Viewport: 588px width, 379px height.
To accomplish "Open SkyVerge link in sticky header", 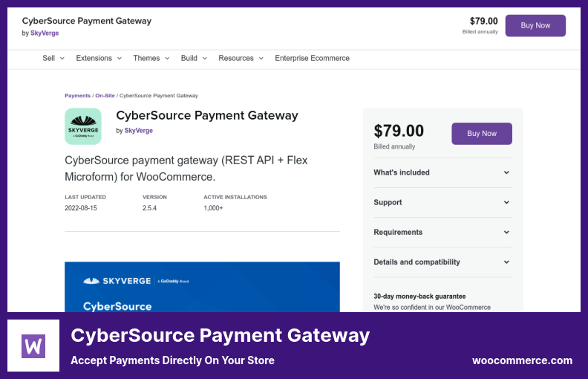I will pyautogui.click(x=45, y=33).
